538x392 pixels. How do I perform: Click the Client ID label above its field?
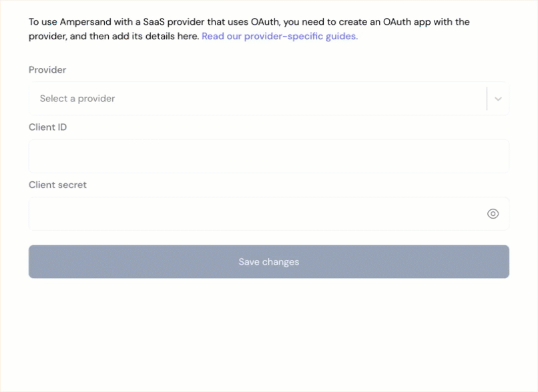coord(47,127)
